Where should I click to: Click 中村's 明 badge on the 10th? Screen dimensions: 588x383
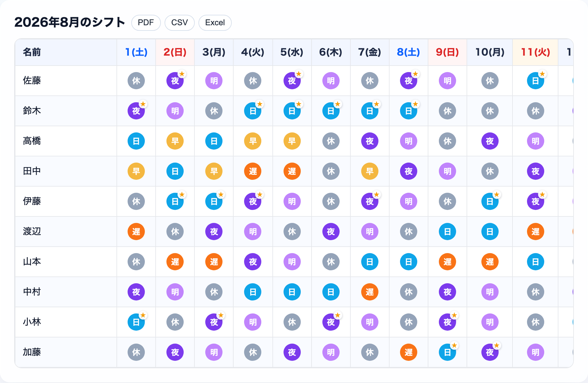click(490, 292)
